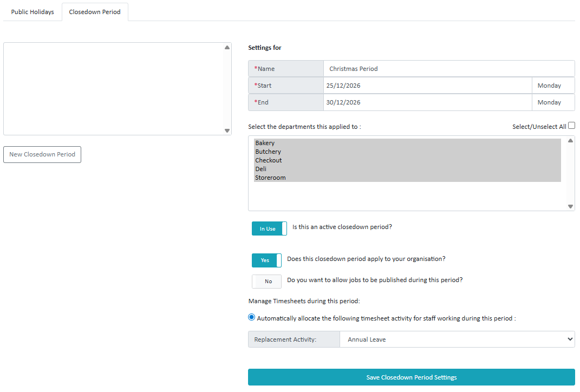Viewport: 580px width, 392px height.
Task: Click the Start date field
Action: coord(428,86)
